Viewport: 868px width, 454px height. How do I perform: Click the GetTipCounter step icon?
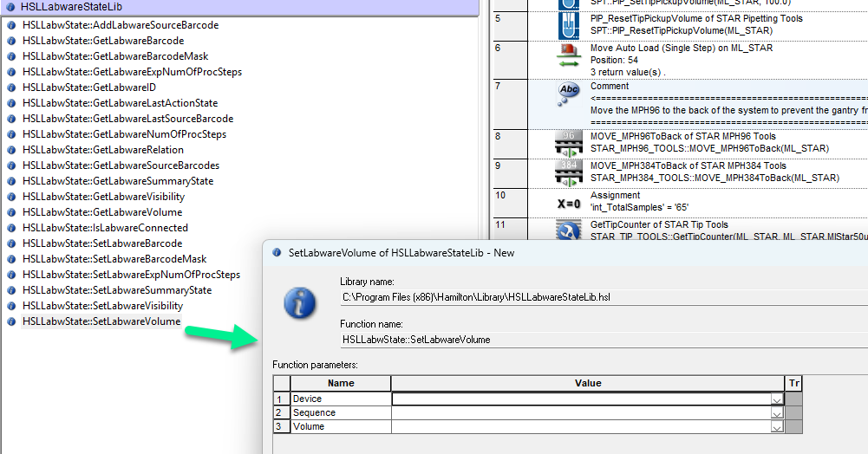(569, 230)
